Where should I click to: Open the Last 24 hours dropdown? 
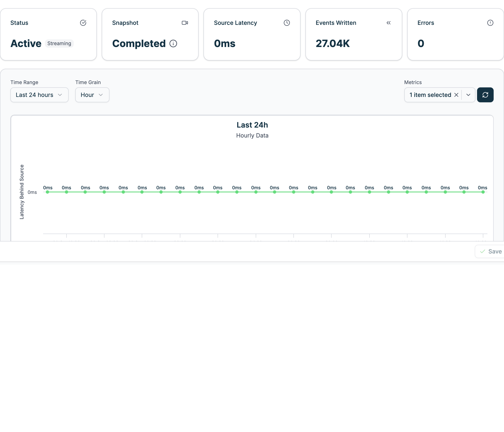pyautogui.click(x=39, y=95)
